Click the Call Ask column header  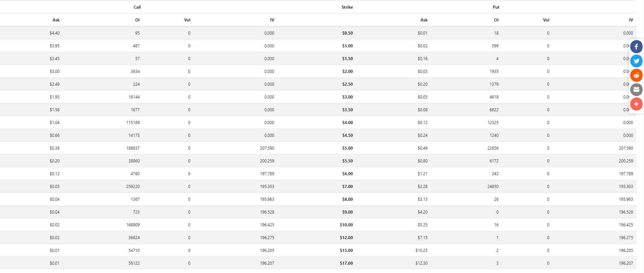tap(56, 20)
